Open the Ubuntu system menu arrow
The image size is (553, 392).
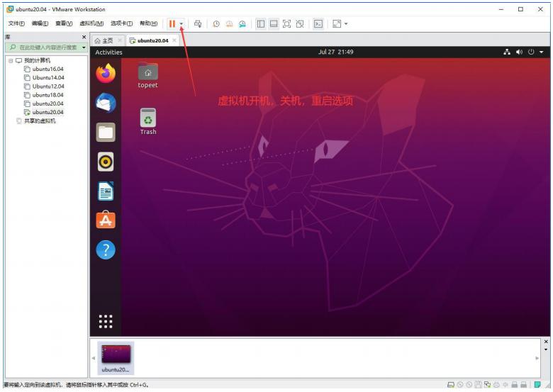pyautogui.click(x=542, y=52)
